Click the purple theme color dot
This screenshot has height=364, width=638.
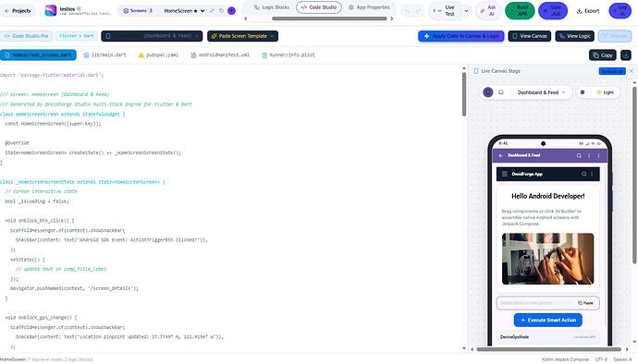(x=583, y=92)
